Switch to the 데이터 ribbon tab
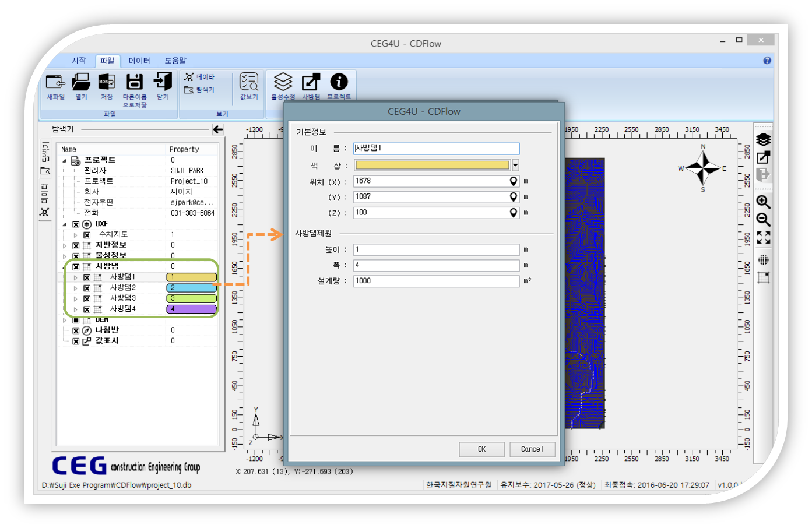The height and width of the screenshot is (528, 812). (139, 61)
